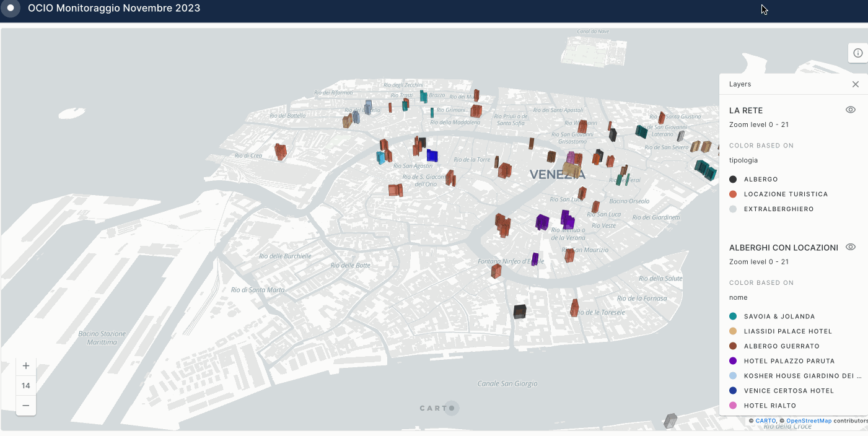This screenshot has width=868, height=436.
Task: Click the Bacino Stazione Marittima map label
Action: [x=102, y=338]
